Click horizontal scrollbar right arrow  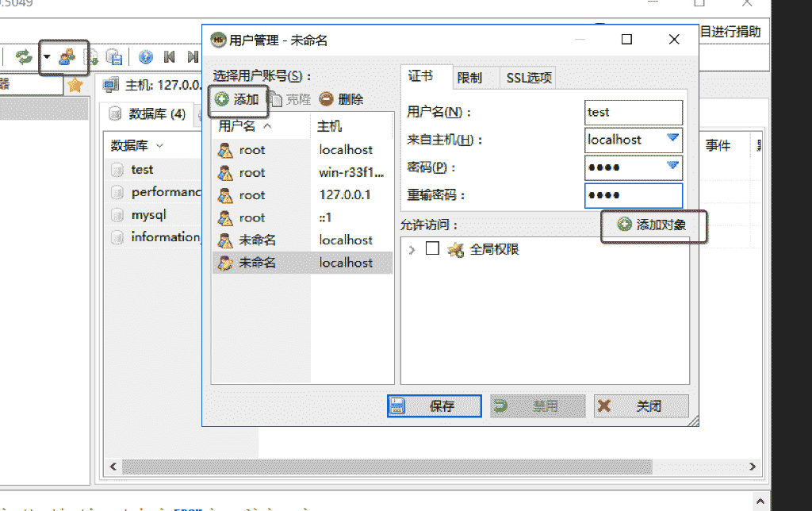pyautogui.click(x=753, y=467)
